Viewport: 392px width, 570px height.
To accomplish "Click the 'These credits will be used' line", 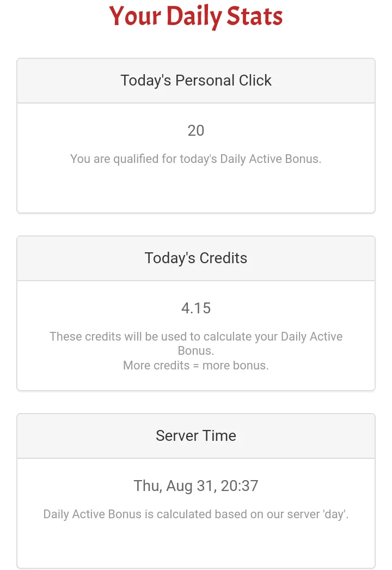I will point(196,337).
